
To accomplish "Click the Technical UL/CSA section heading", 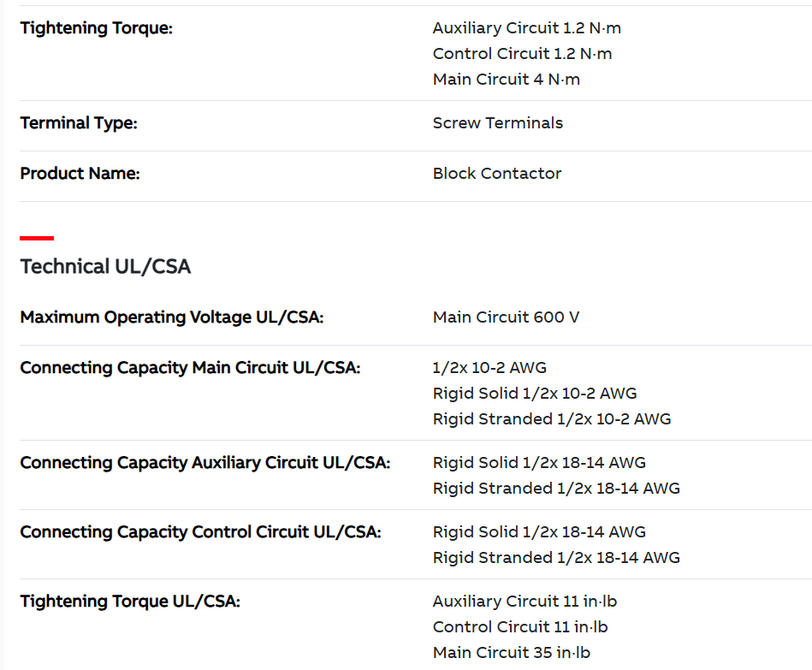I will (105, 267).
